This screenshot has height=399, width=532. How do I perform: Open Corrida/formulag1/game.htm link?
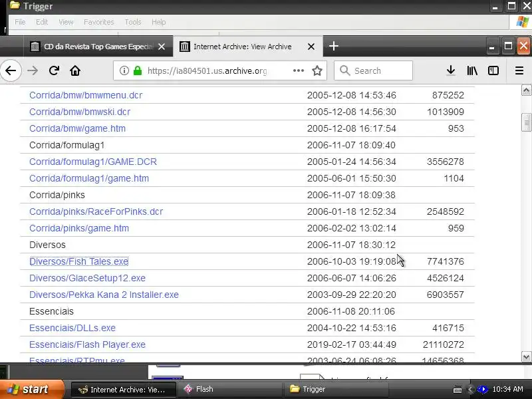[89, 178]
